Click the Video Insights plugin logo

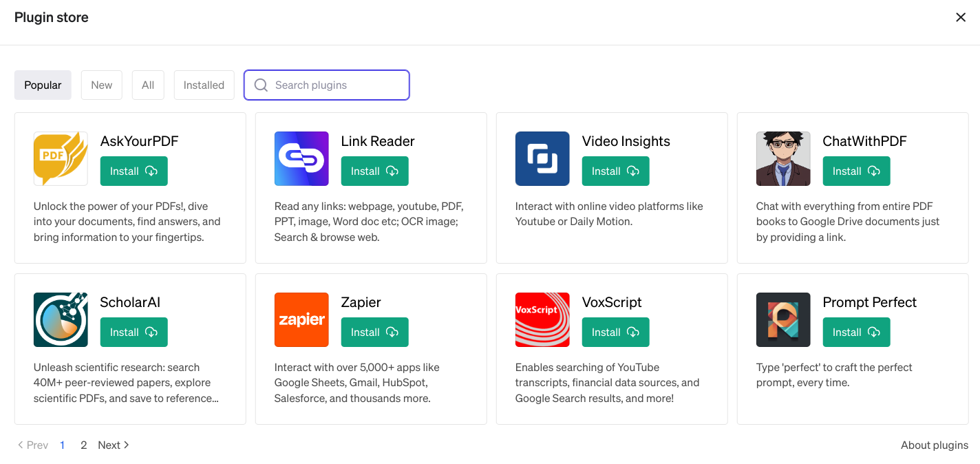click(x=542, y=158)
